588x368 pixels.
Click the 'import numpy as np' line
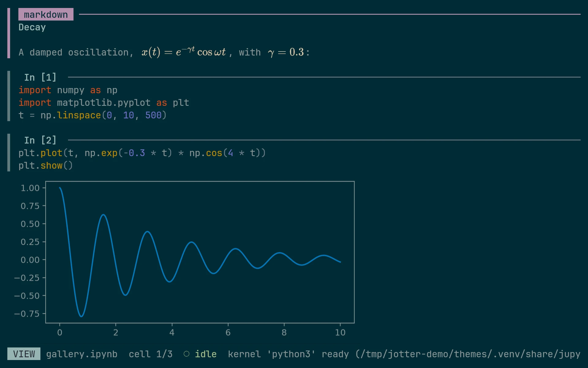pyautogui.click(x=68, y=90)
